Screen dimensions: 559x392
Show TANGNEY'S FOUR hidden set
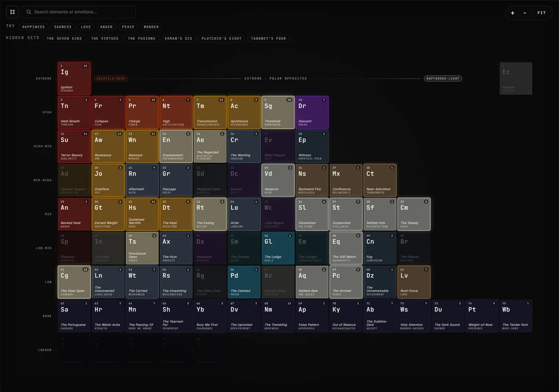(268, 38)
